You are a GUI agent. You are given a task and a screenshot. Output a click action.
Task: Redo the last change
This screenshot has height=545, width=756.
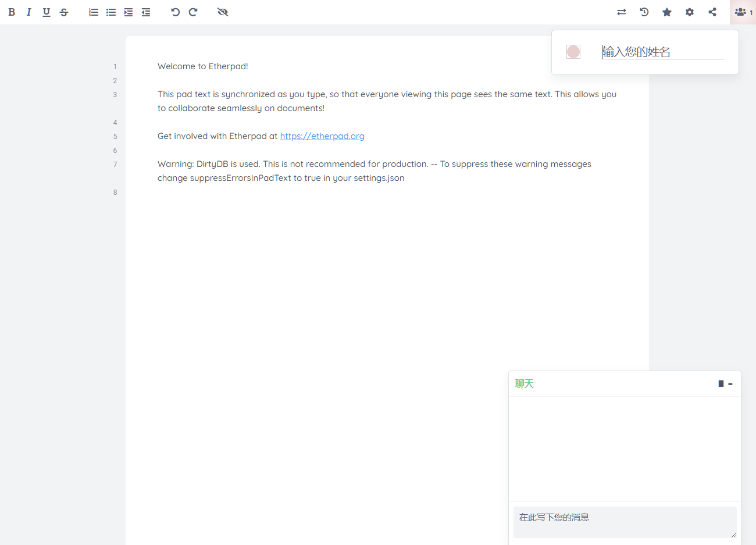pyautogui.click(x=193, y=12)
